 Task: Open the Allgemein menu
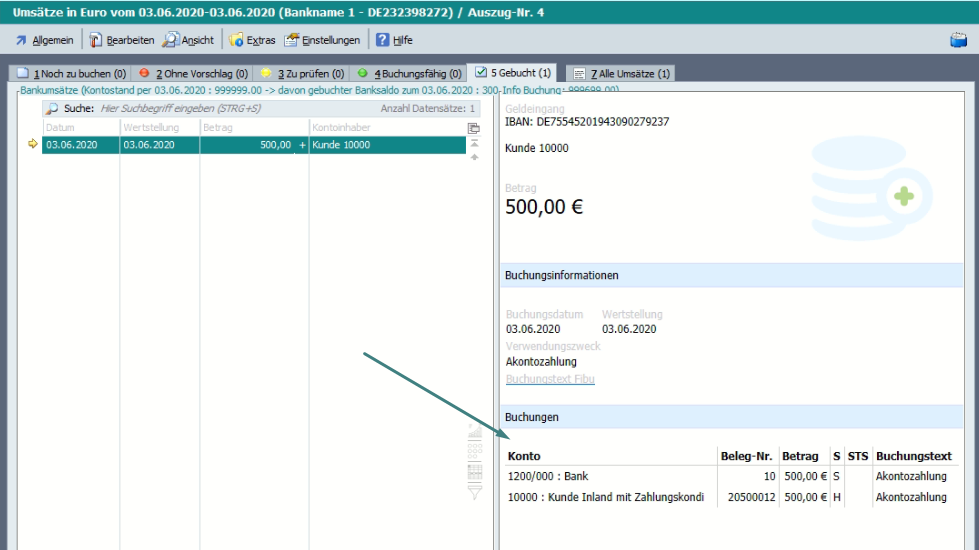(46, 40)
